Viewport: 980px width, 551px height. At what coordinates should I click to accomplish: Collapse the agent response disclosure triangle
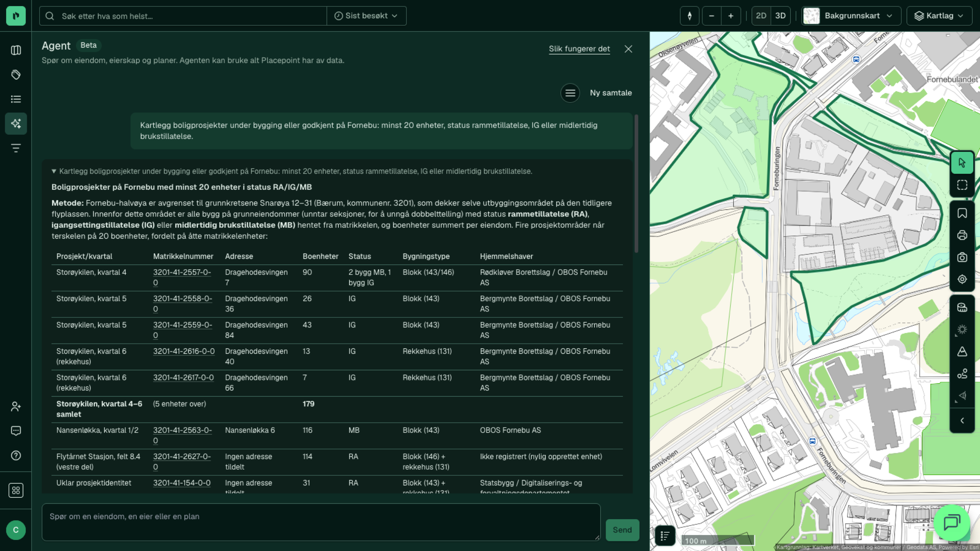[x=54, y=171]
